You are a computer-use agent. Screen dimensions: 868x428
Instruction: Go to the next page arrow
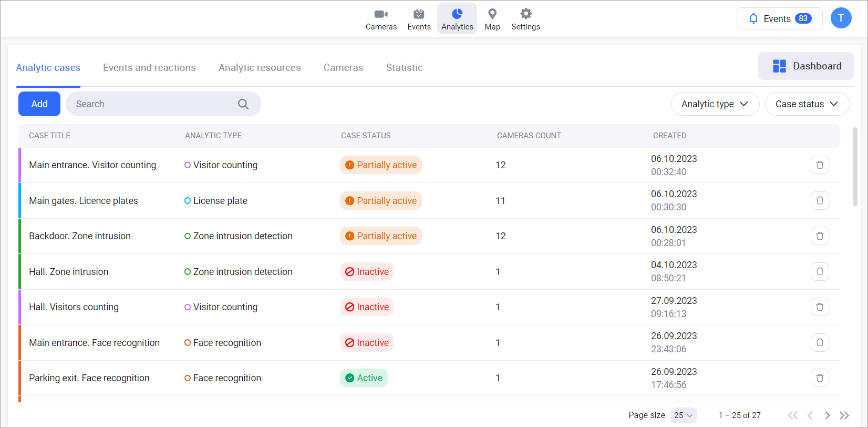(827, 415)
